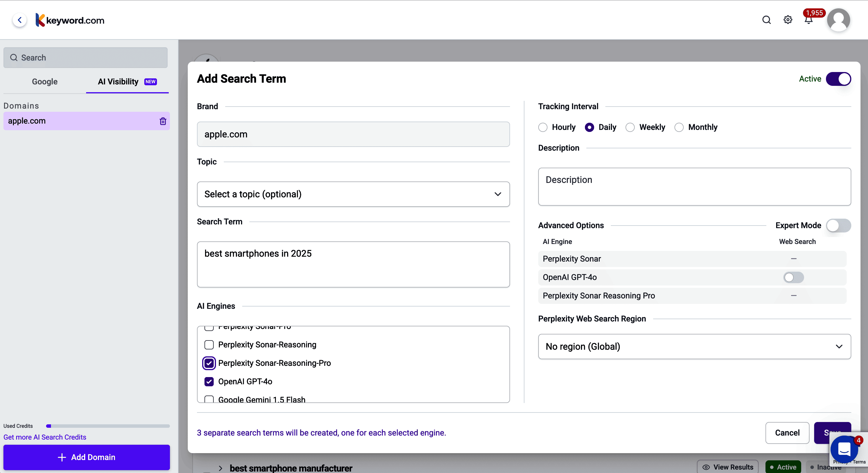Image resolution: width=868 pixels, height=473 pixels.
Task: Open Get more AI Search Credits link
Action: pyautogui.click(x=45, y=437)
